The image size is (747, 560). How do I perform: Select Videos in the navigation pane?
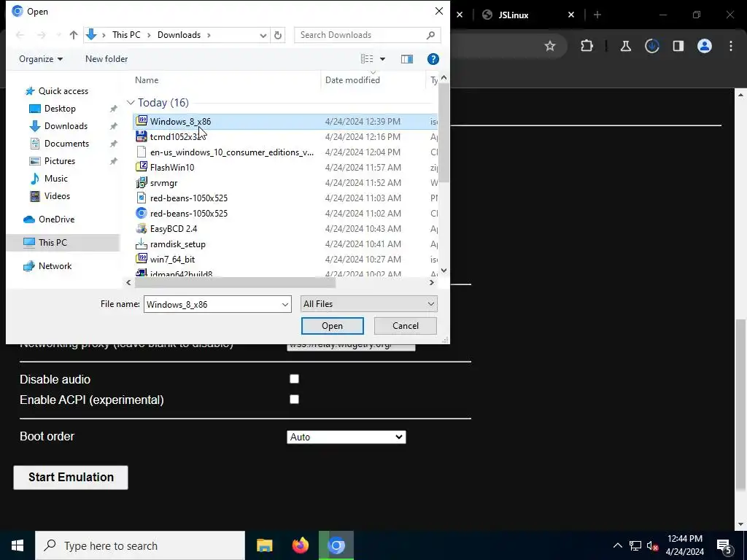click(x=57, y=195)
